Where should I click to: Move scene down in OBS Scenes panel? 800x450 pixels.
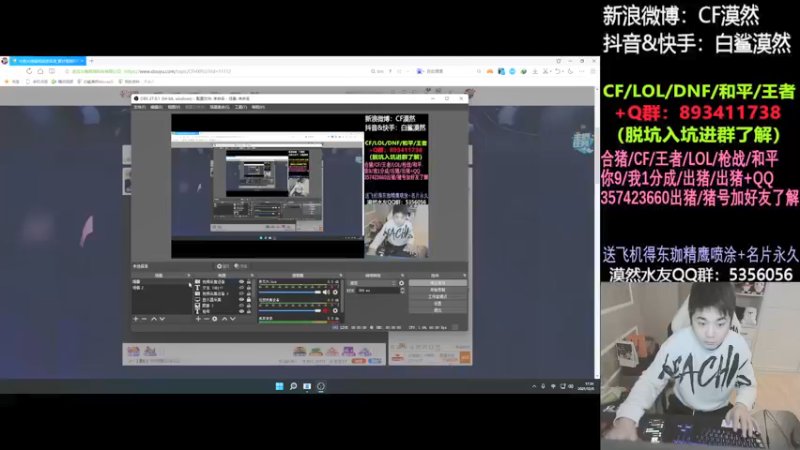point(162,318)
